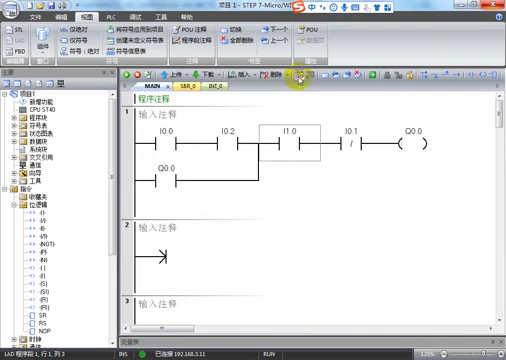Open the PLC ribbon tab
Image resolution: width=506 pixels, height=360 pixels.
tap(111, 17)
